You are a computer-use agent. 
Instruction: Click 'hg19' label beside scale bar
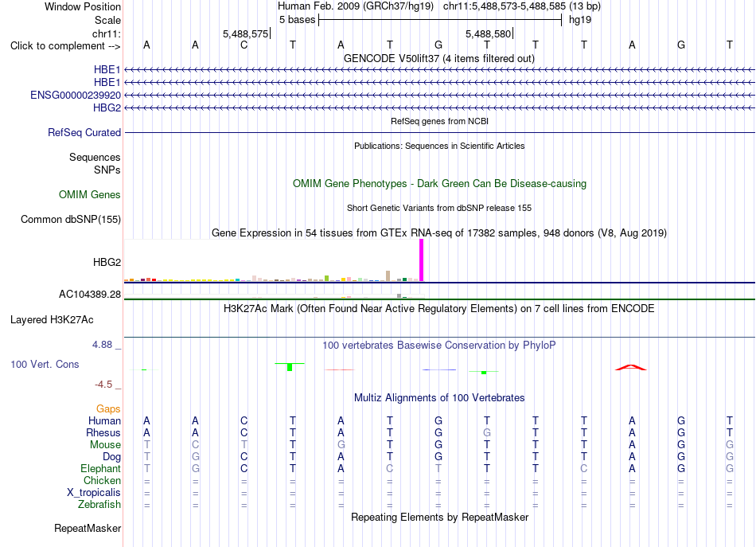[x=580, y=20]
